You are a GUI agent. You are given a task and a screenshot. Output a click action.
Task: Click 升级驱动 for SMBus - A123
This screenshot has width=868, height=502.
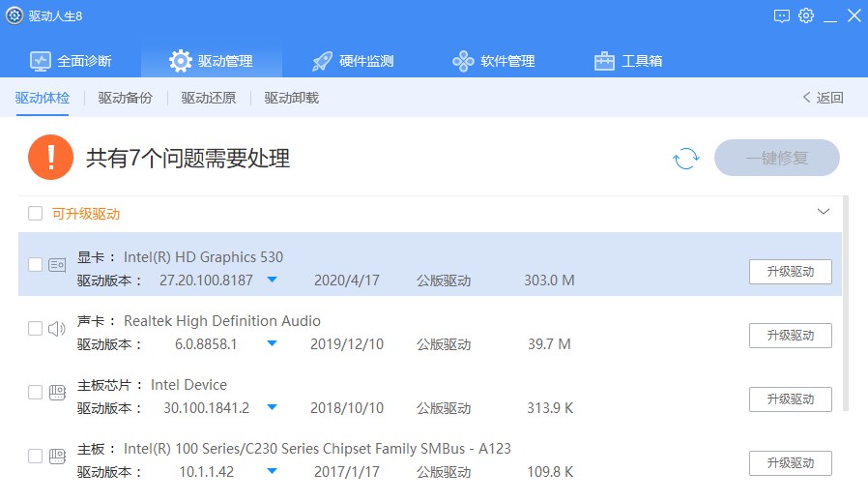(791, 462)
